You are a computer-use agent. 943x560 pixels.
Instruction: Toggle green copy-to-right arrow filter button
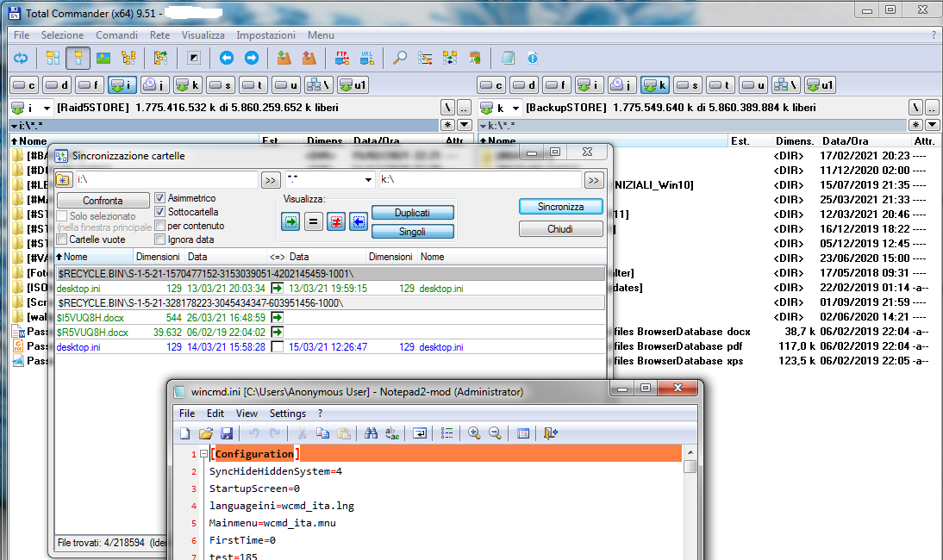point(290,221)
